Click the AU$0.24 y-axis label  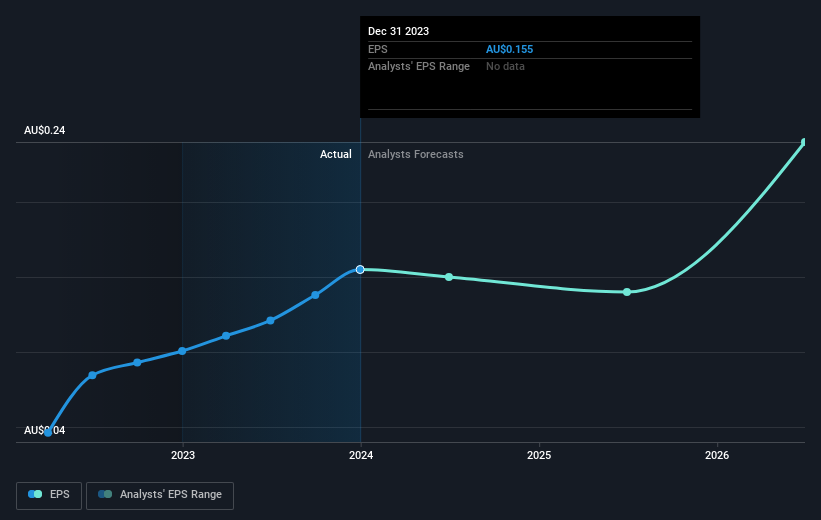(x=45, y=130)
